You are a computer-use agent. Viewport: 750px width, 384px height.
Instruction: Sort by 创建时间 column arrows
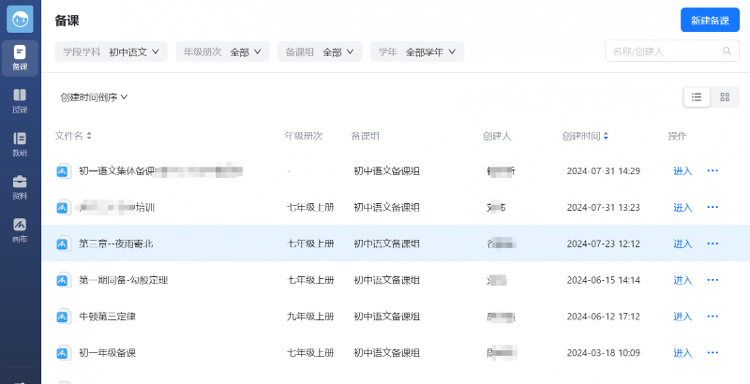(x=606, y=136)
